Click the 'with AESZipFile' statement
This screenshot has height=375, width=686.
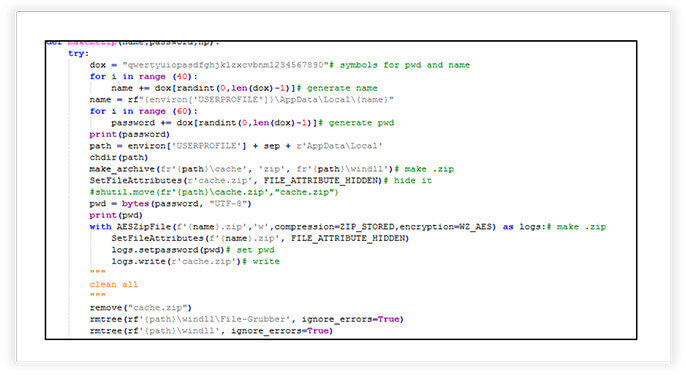[x=348, y=227]
